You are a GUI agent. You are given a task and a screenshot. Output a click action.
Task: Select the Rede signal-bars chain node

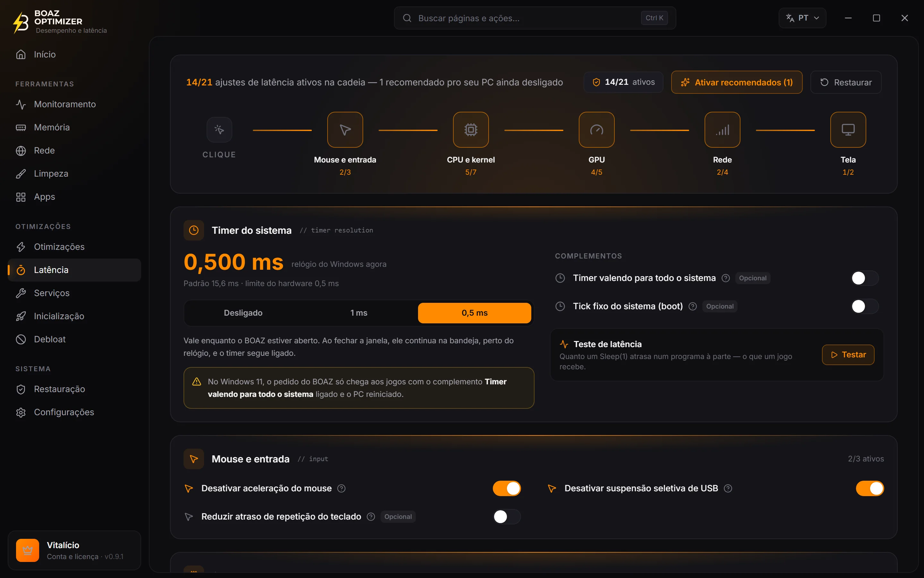[723, 130]
